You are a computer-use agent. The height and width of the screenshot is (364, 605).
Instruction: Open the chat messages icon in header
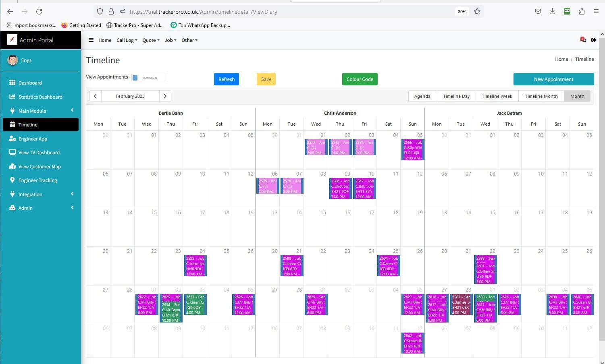pyautogui.click(x=583, y=39)
